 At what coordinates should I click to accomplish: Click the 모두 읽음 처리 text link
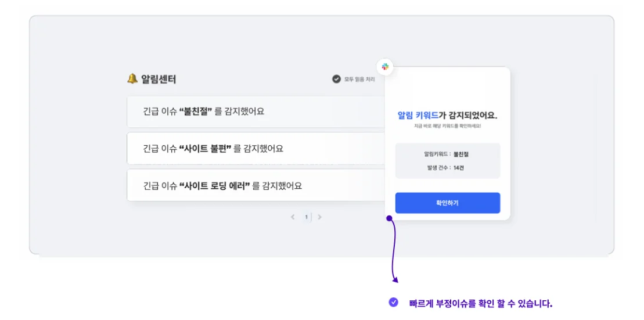click(359, 80)
